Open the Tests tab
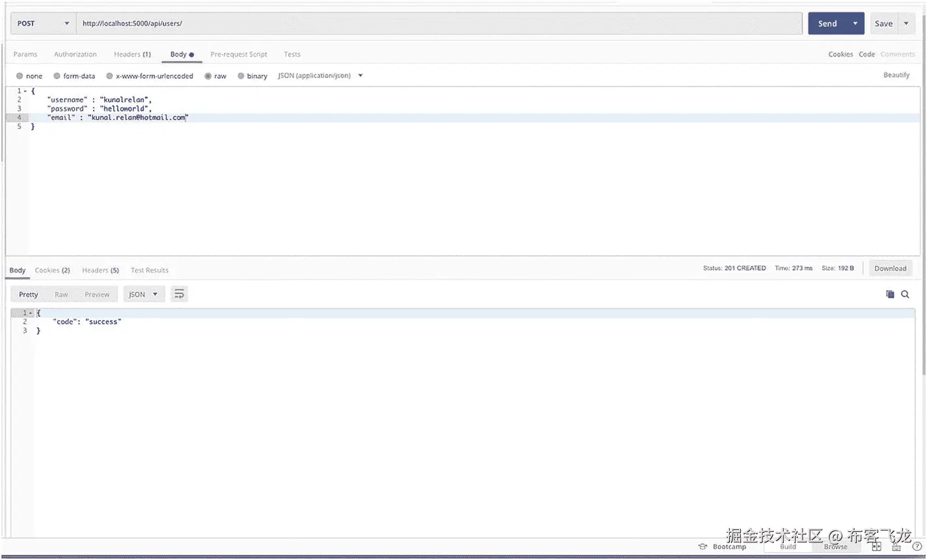927x560 pixels. [292, 55]
